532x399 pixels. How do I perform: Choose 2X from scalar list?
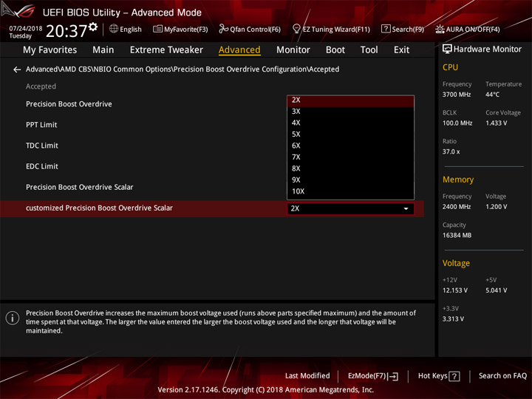[350, 100]
